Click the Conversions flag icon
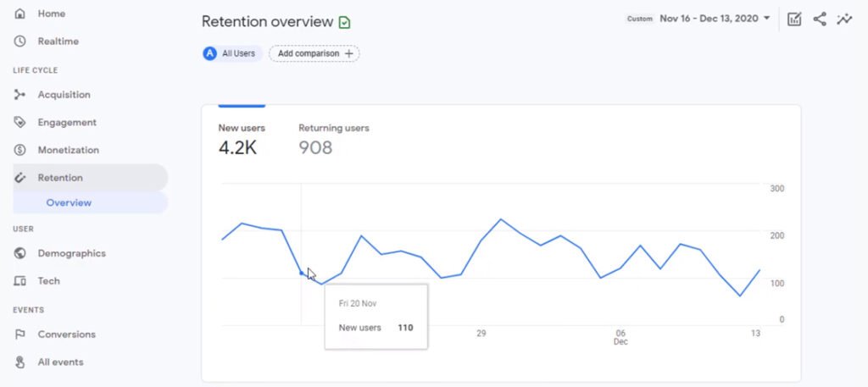Screen dimensions: 868x387 point(20,334)
